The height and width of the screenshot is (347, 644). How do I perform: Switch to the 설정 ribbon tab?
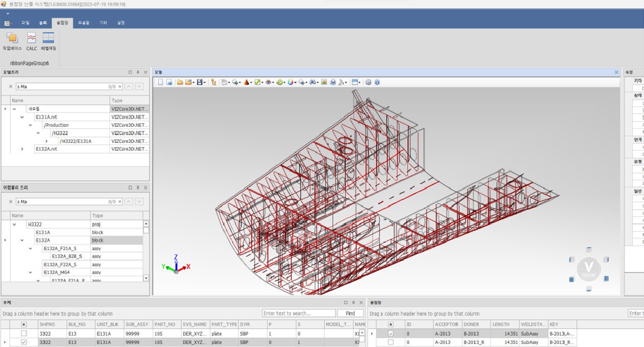click(x=120, y=23)
